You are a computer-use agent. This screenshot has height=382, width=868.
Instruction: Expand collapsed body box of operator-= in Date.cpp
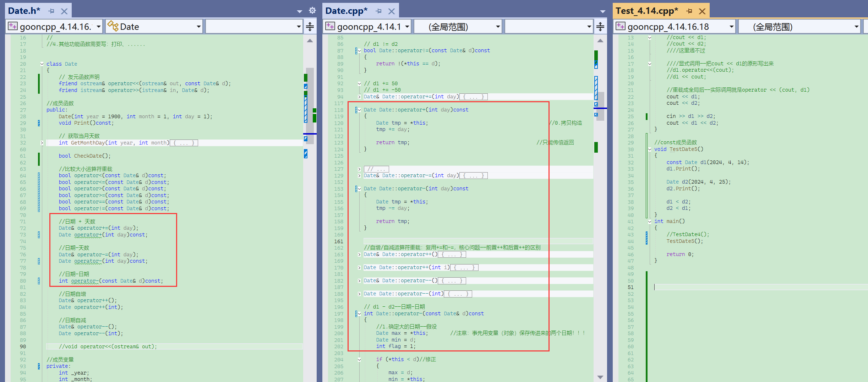[x=474, y=175]
